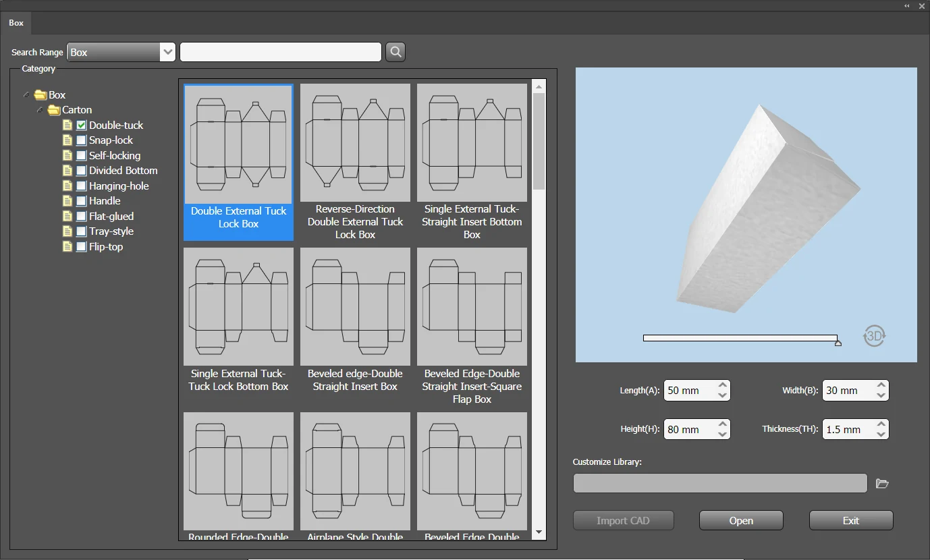
Task: Click the fold progress slider handle
Action: pos(838,343)
